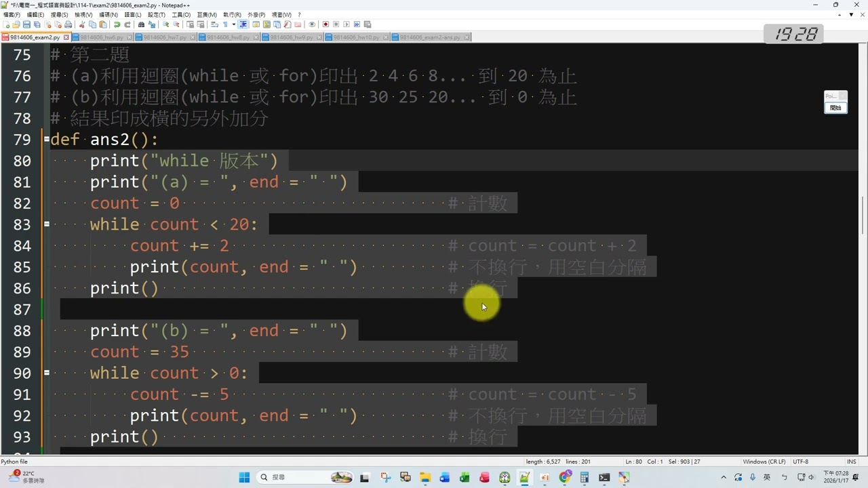Click the taskbar clock 07:28
Viewport: 868px width, 488px height.
tap(836, 477)
